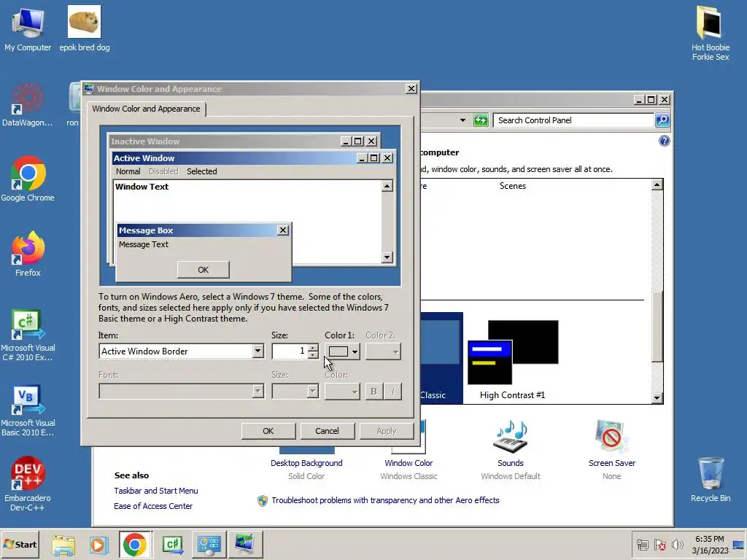Open Windows Explorer from the taskbar

tap(63, 545)
